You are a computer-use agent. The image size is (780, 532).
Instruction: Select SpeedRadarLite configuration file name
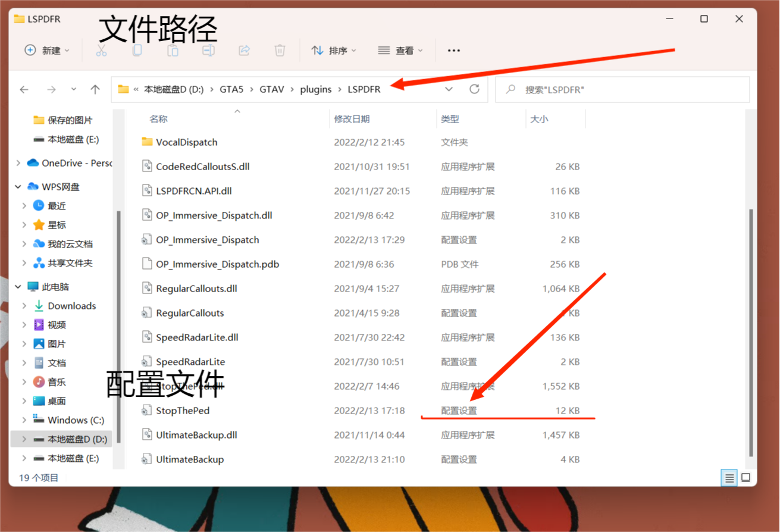pos(190,362)
